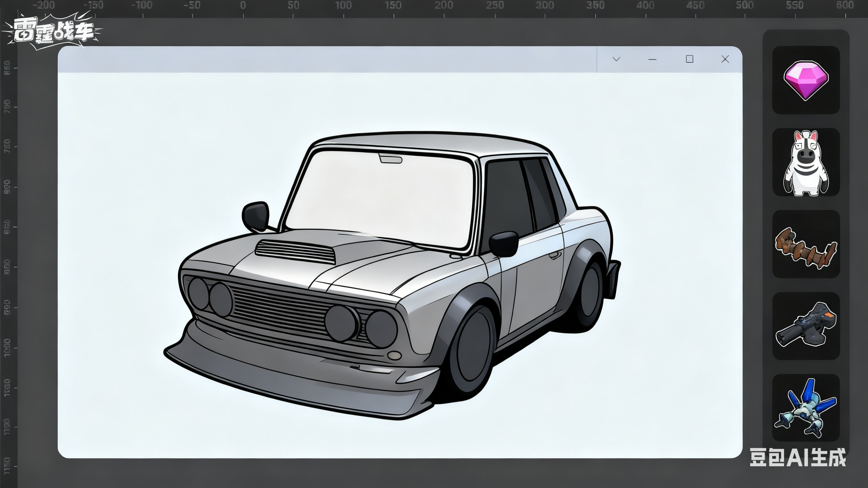Select the car's windshield
This screenshot has height=488, width=868.
[x=379, y=199]
